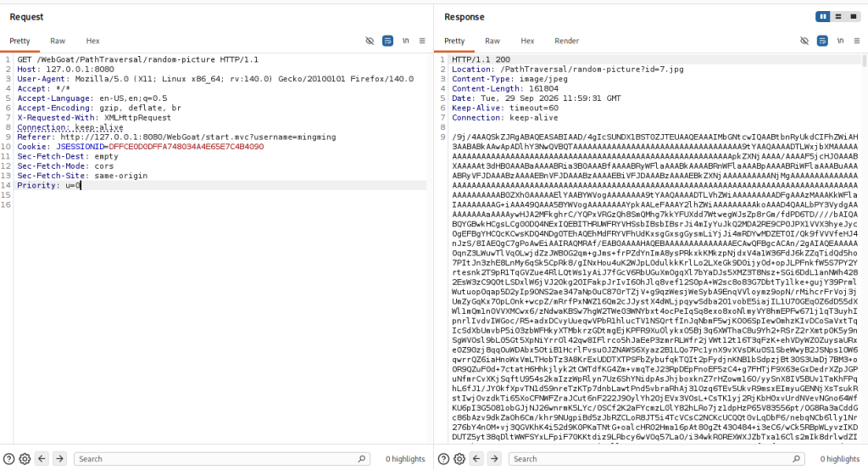The width and height of the screenshot is (868, 470).
Task: Click the Request search input field
Action: [221, 459]
